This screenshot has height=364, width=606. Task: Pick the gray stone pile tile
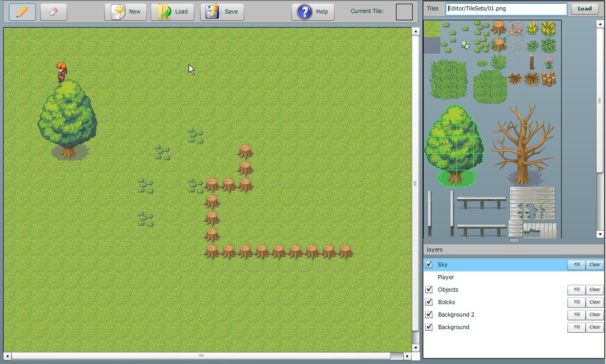[516, 29]
